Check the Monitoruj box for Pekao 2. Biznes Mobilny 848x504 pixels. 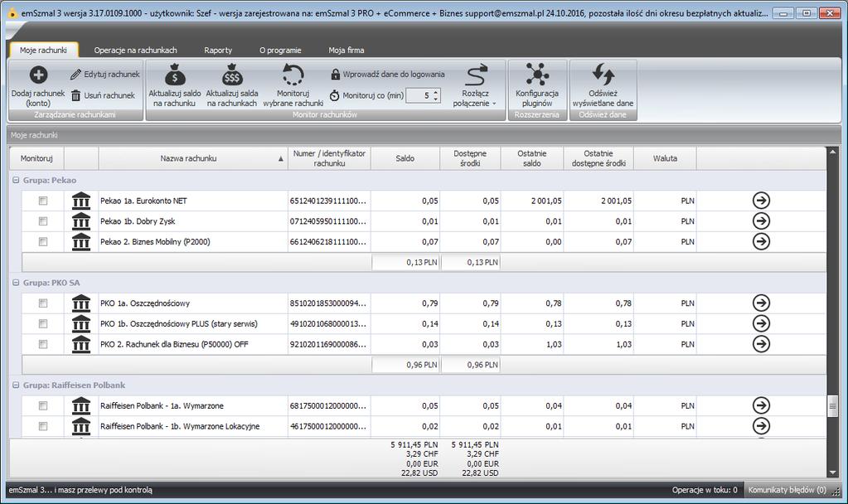pyautogui.click(x=43, y=242)
